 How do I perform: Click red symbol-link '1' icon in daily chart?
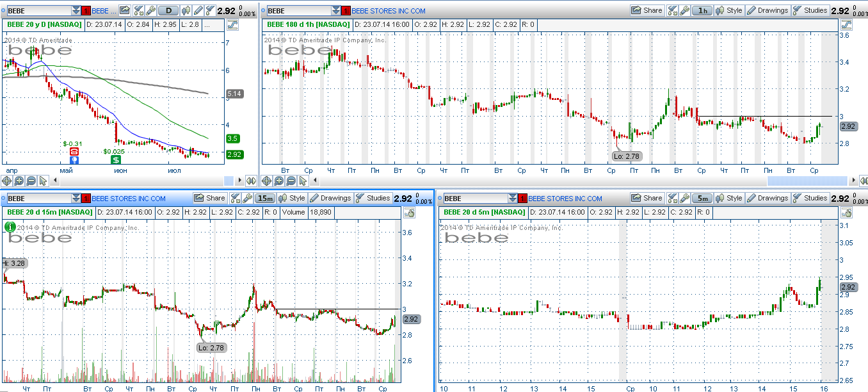point(86,10)
